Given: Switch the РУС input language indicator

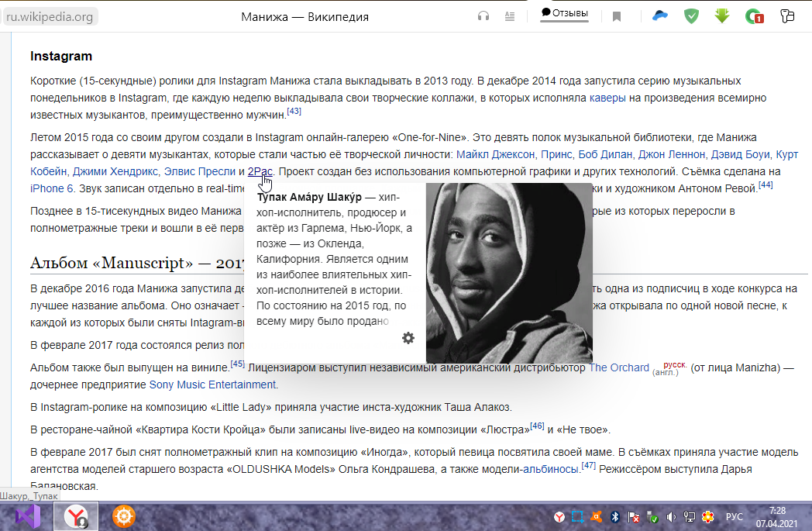Looking at the screenshot, I should click(x=735, y=517).
